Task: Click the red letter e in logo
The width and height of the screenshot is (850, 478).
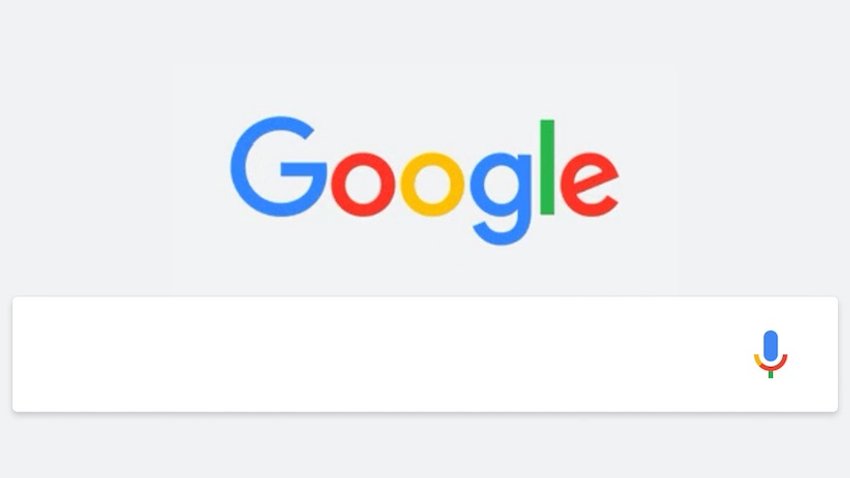Action: click(x=589, y=184)
